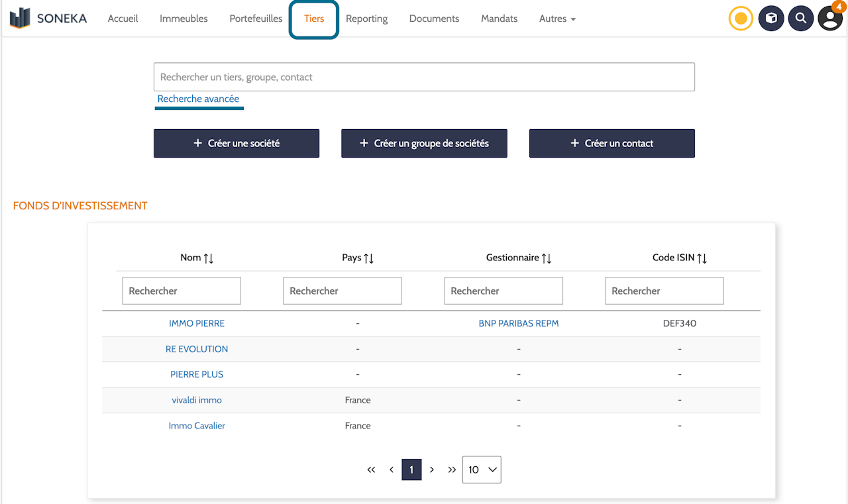The image size is (848, 504).
Task: Go to last page of table
Action: pos(452,470)
